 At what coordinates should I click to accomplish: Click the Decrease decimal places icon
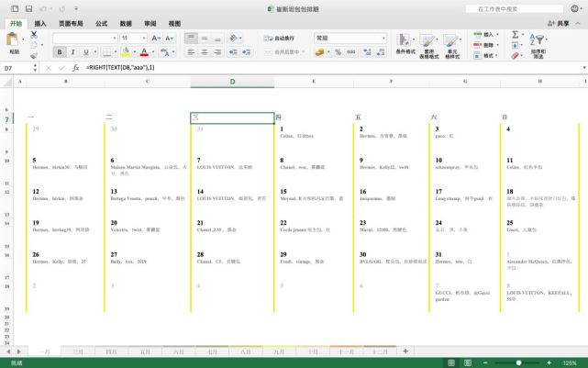tap(381, 52)
